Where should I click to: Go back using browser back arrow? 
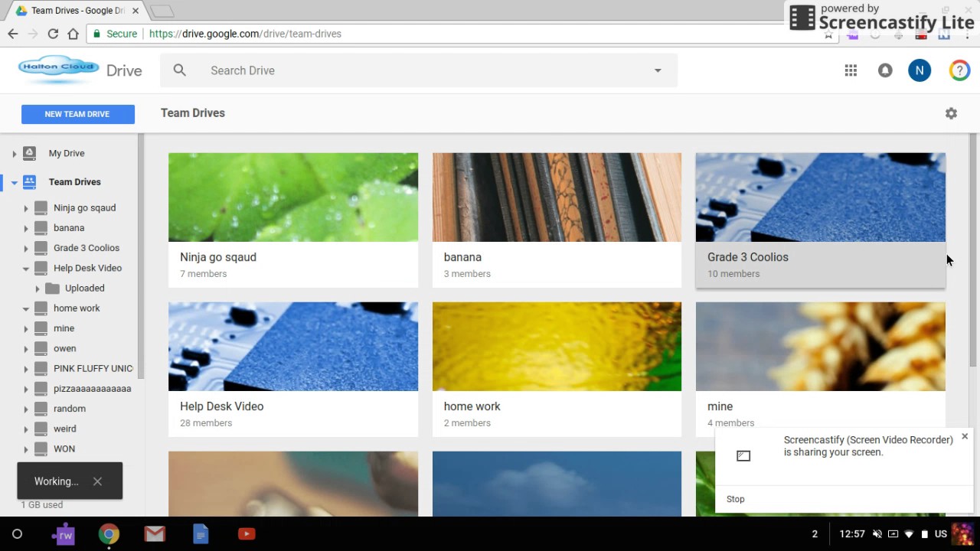click(x=13, y=34)
